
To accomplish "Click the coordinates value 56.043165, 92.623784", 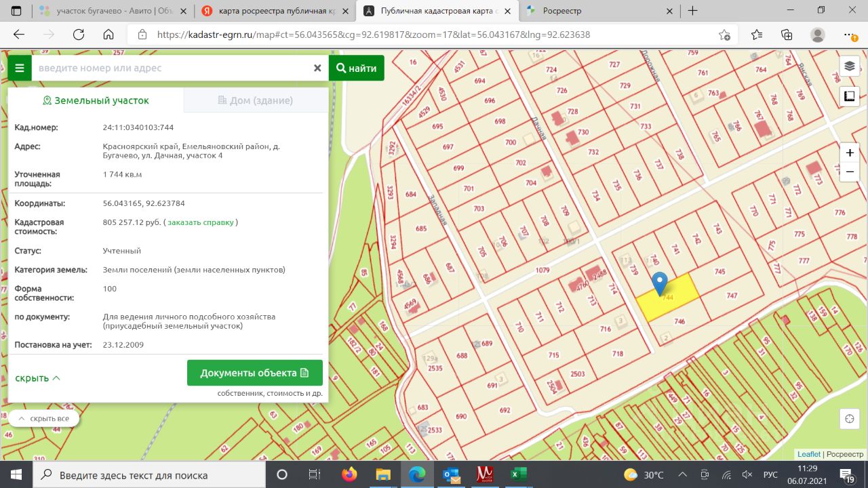I will [x=144, y=203].
